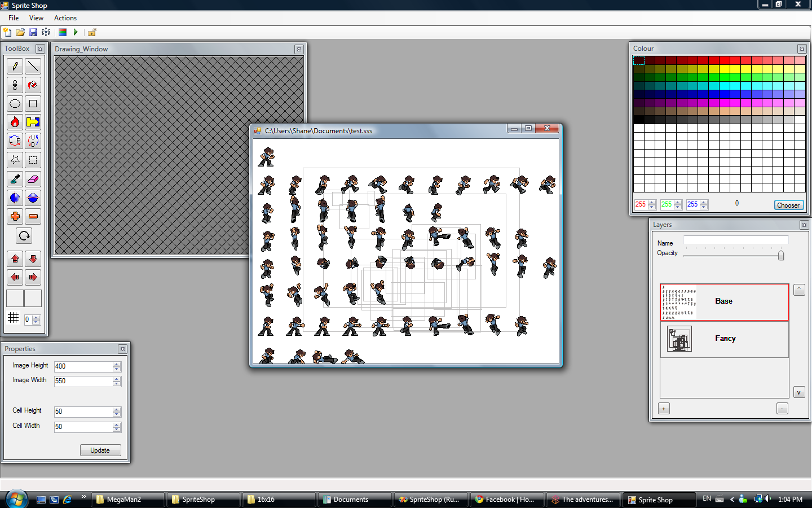Click the orange plus tool
Screen dimensions: 812x508
15,216
